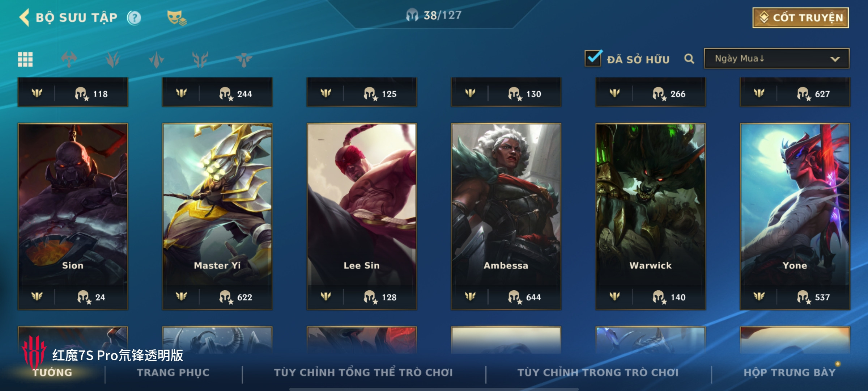Open the Warwick champion card

[650, 216]
